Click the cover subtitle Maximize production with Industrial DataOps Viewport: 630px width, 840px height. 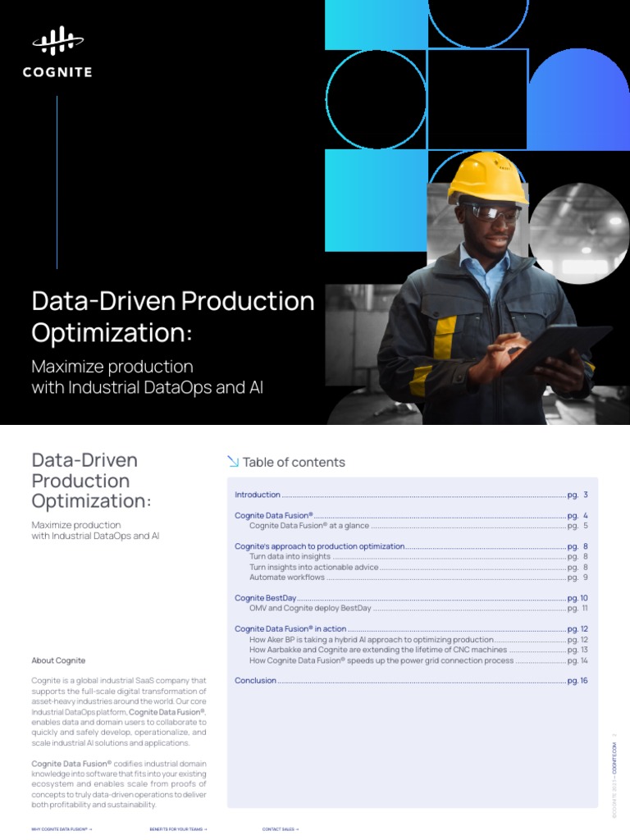pyautogui.click(x=148, y=377)
